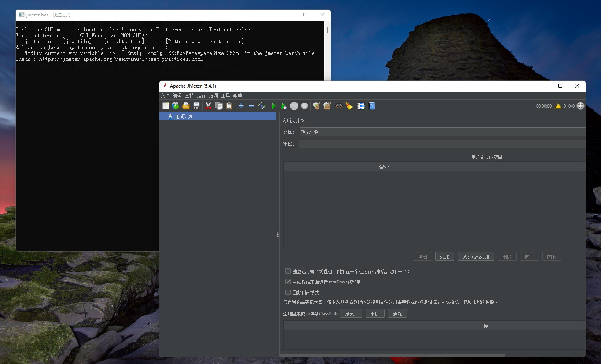
Task: Open the Function Helper list icon
Action: click(361, 106)
